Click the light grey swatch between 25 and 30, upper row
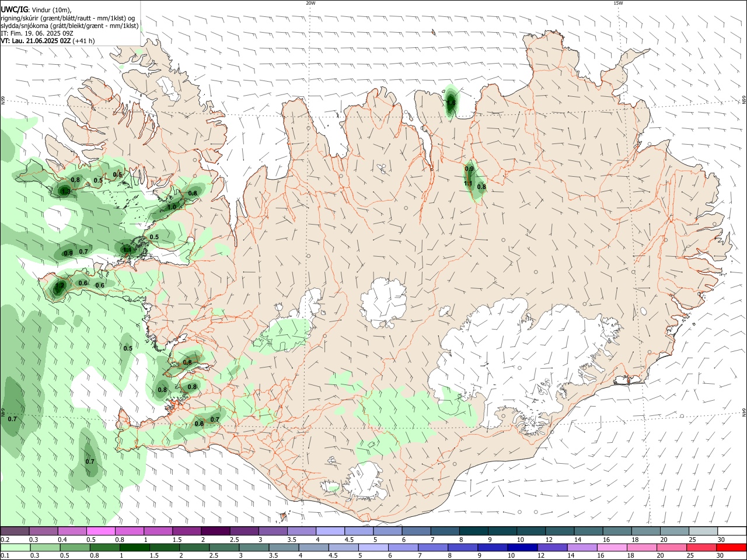This screenshot has height=560, width=747. [704, 531]
